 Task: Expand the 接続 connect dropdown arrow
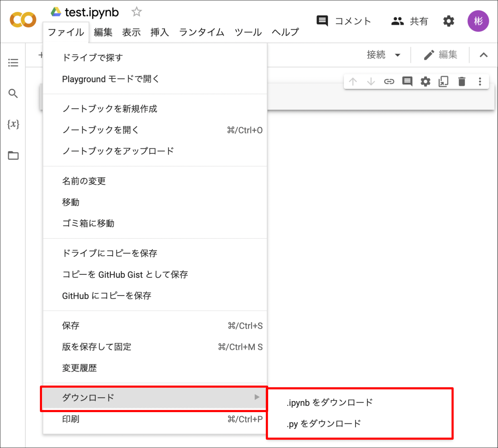(398, 55)
